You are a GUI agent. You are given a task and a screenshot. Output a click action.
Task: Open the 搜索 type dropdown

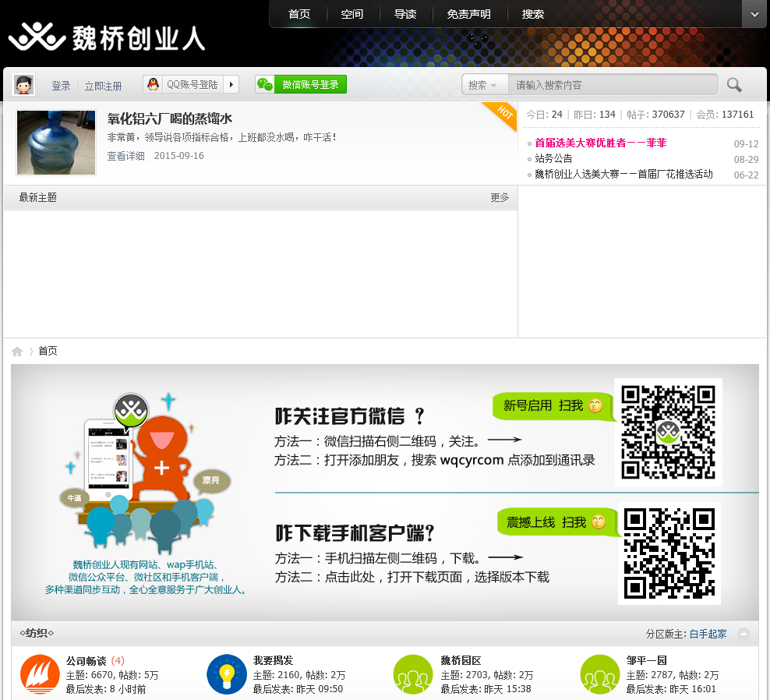482,86
